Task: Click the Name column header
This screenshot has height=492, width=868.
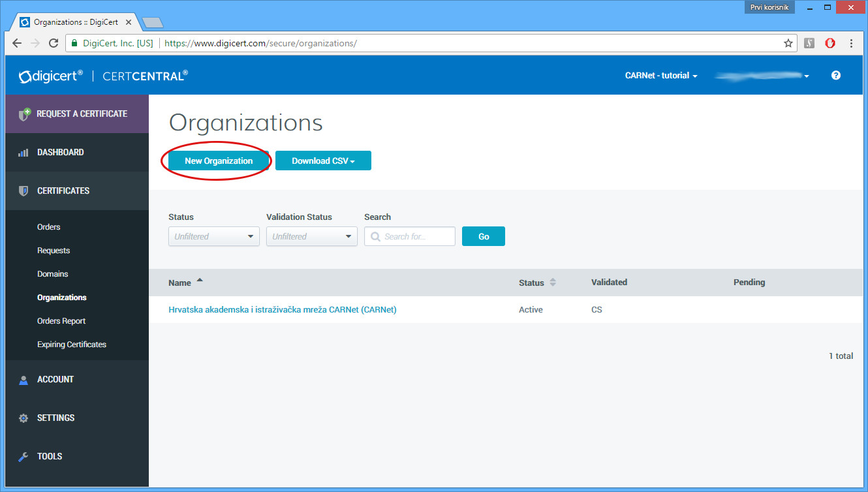Action: [x=179, y=283]
